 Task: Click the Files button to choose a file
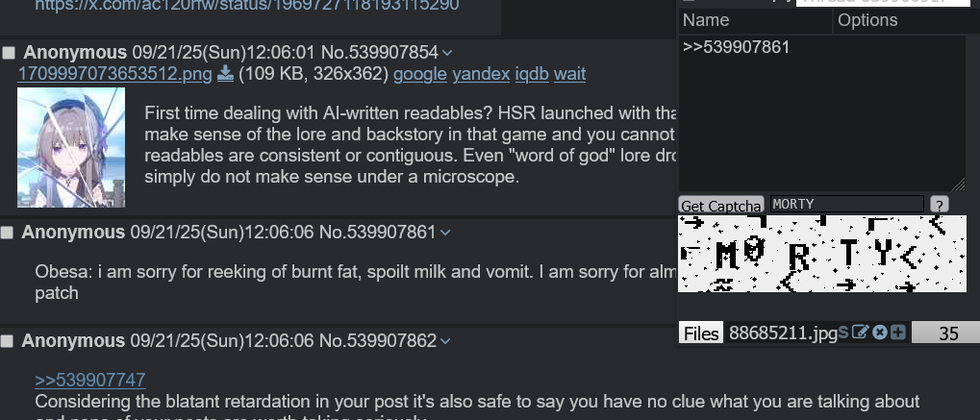pos(701,334)
